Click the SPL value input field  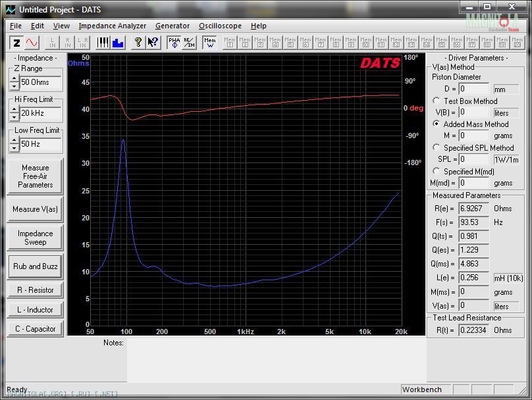[473, 159]
